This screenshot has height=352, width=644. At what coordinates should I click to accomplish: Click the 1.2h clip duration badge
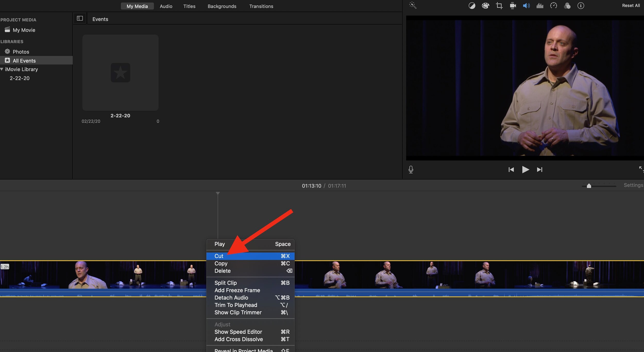pyautogui.click(x=5, y=267)
